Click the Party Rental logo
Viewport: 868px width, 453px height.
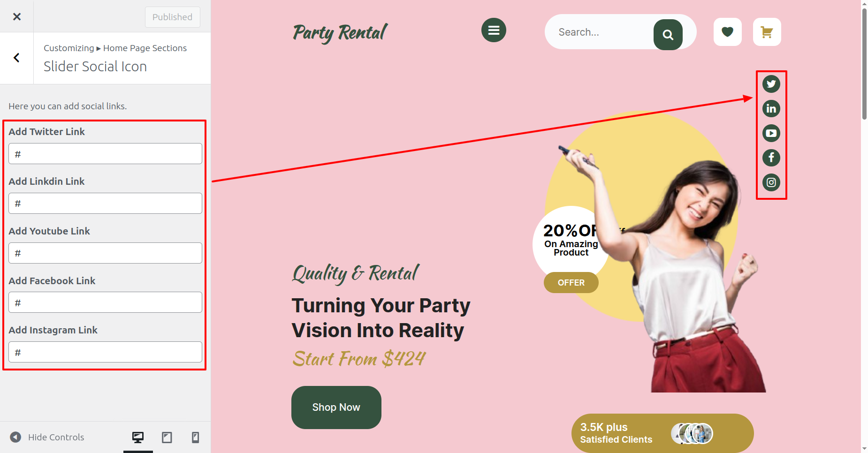[x=340, y=33]
